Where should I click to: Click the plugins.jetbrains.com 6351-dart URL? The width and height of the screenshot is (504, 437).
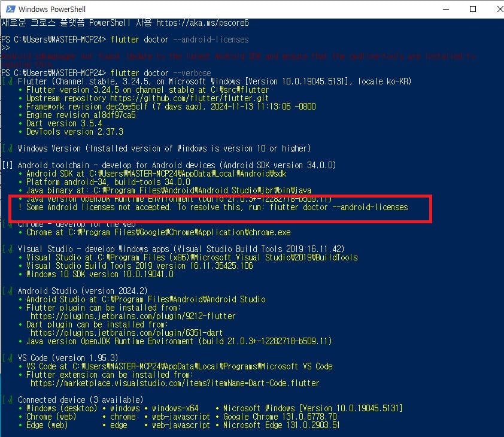click(127, 332)
